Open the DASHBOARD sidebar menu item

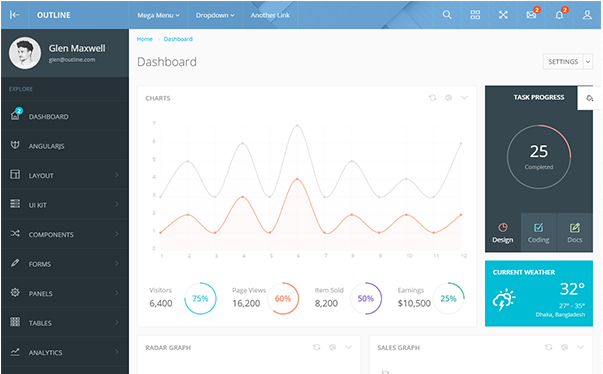[65, 116]
